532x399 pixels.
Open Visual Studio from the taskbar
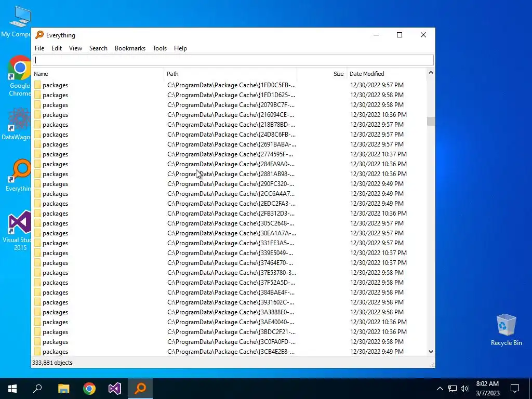(x=115, y=389)
